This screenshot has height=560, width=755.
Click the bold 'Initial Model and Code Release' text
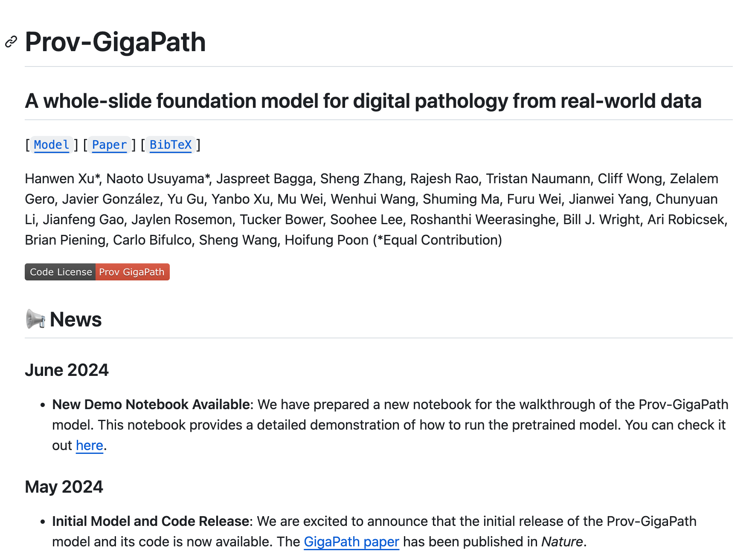pyautogui.click(x=151, y=521)
